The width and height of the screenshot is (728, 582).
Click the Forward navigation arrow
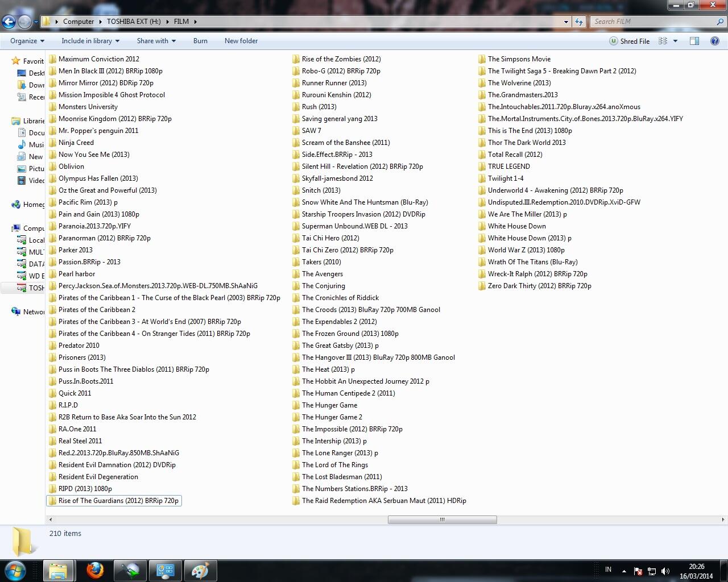(x=24, y=22)
